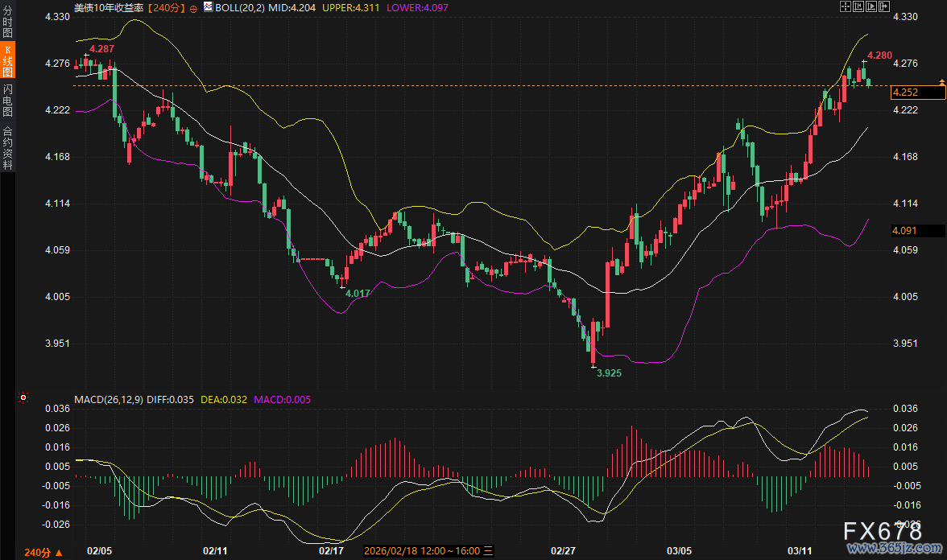The image size is (947, 560).
Task: Open the menu icon after the 12:00~16:00 label
Action: pos(488,550)
